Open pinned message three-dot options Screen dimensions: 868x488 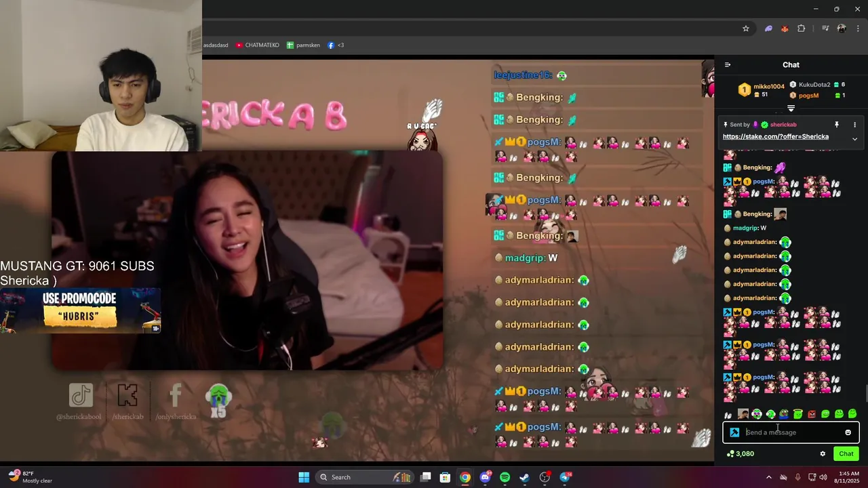(854, 125)
